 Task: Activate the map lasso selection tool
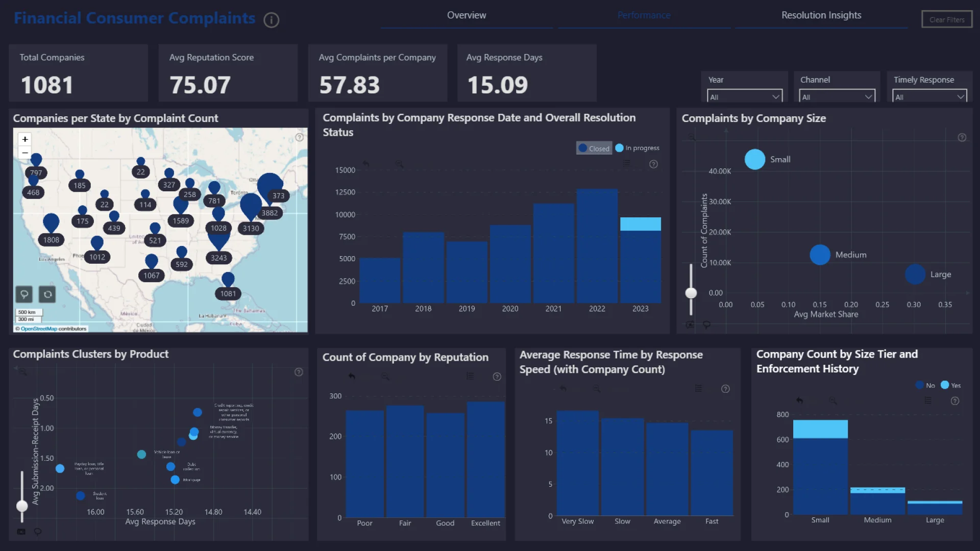pos(24,294)
